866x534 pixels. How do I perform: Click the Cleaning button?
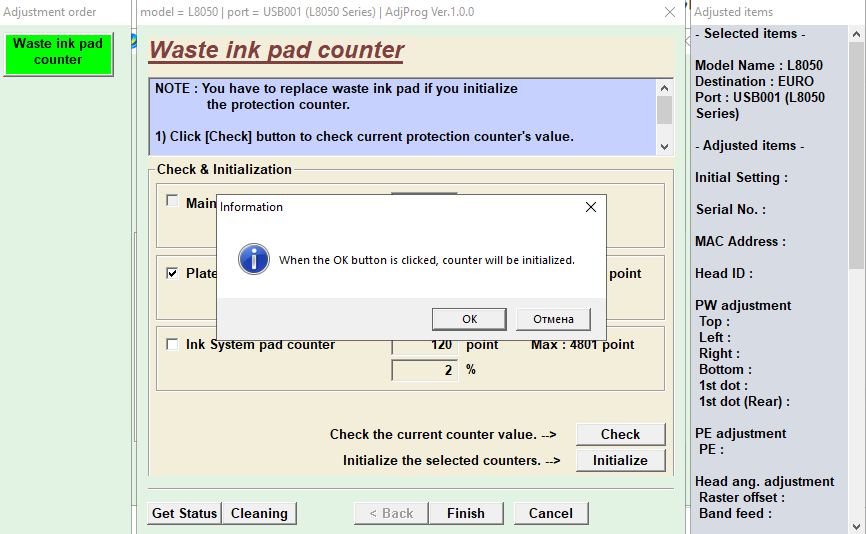(x=259, y=513)
